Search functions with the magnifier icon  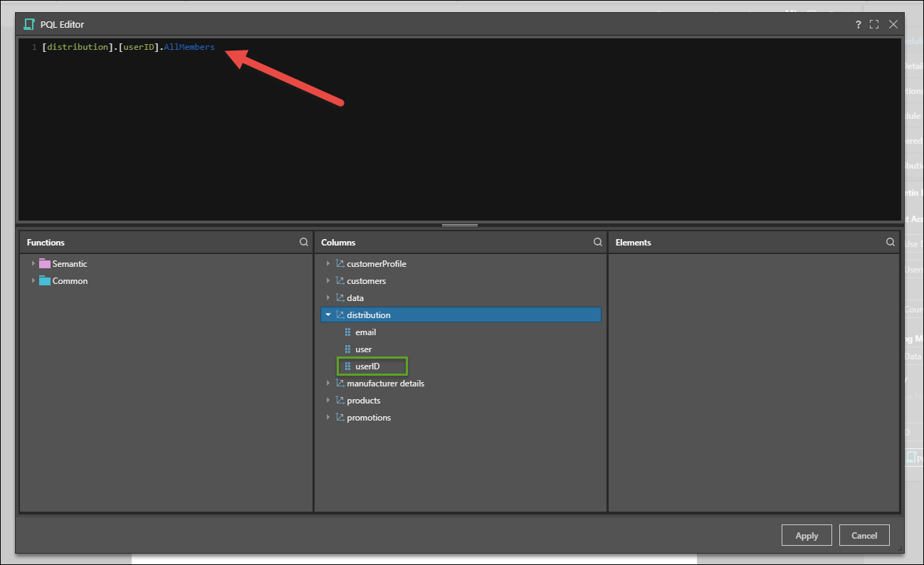pos(304,243)
